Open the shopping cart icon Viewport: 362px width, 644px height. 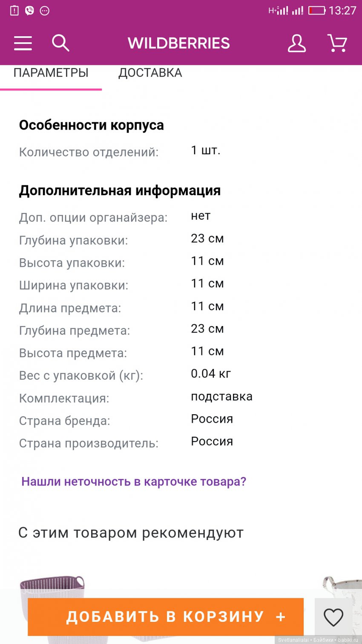[x=337, y=43]
